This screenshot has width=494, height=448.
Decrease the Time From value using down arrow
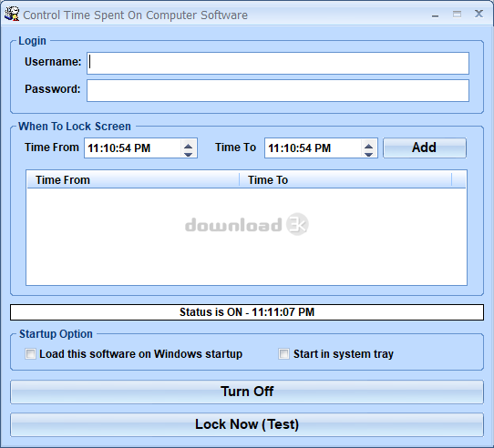point(188,153)
